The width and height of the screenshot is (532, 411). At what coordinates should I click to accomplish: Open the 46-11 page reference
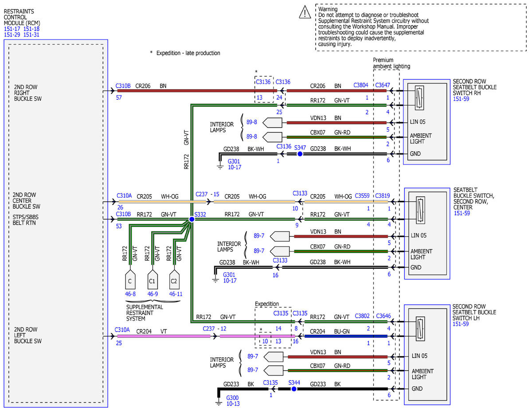(x=176, y=294)
